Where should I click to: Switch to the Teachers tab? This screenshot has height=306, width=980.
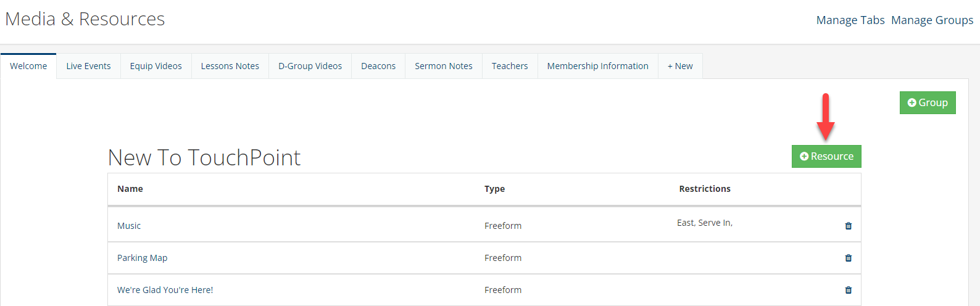510,66
